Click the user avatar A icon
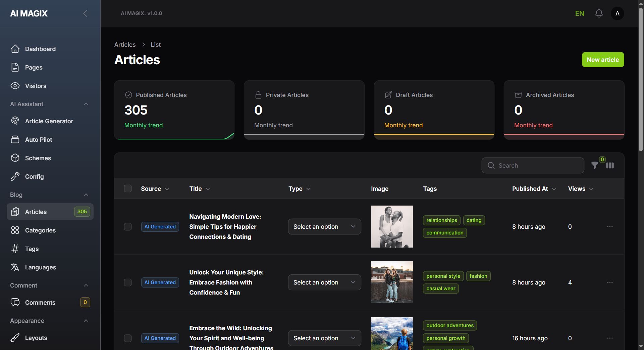 pyautogui.click(x=617, y=13)
